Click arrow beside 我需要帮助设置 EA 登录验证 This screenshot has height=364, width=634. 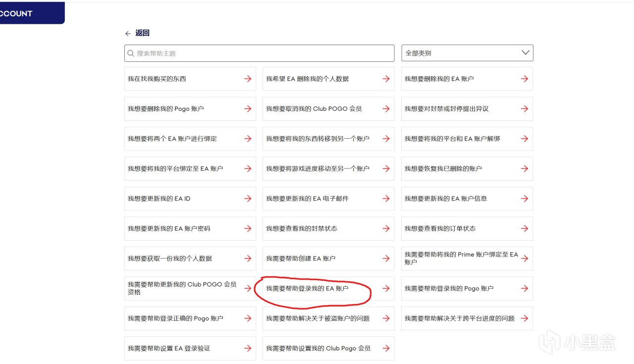(x=248, y=349)
